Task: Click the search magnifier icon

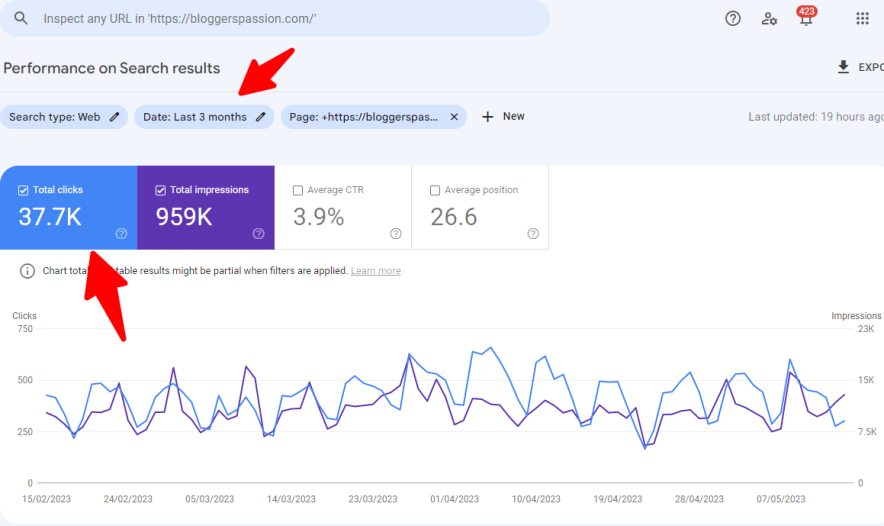Action: [x=21, y=19]
